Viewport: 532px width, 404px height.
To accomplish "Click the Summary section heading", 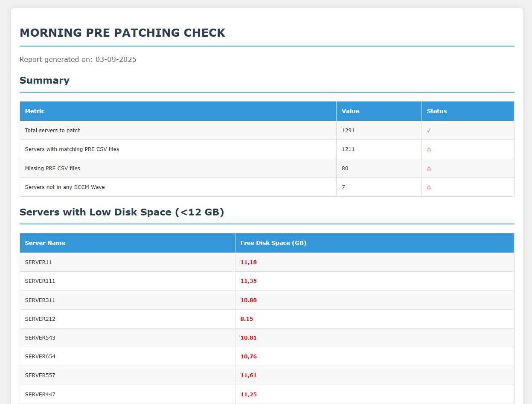I will click(x=44, y=81).
